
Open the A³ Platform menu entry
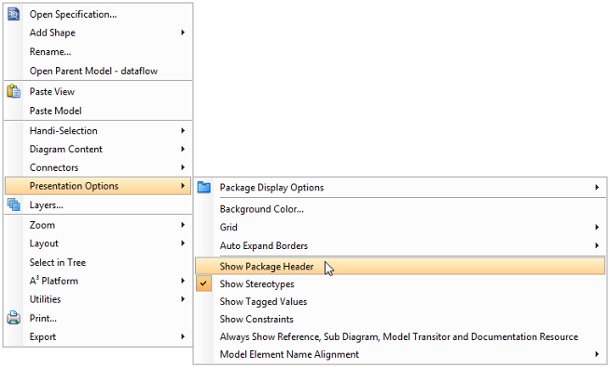point(98,280)
